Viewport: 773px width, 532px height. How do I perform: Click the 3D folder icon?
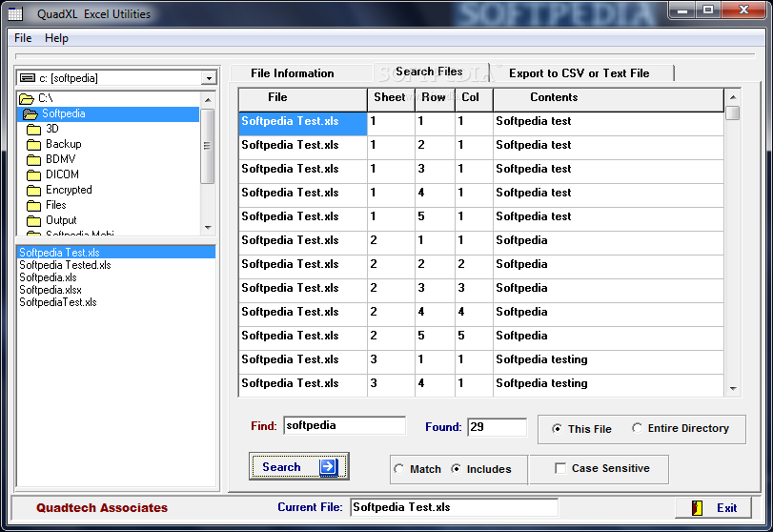34,129
